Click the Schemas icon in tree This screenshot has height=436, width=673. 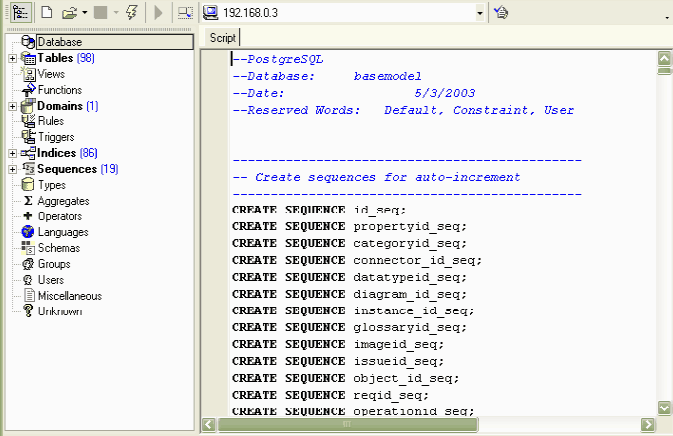(28, 248)
